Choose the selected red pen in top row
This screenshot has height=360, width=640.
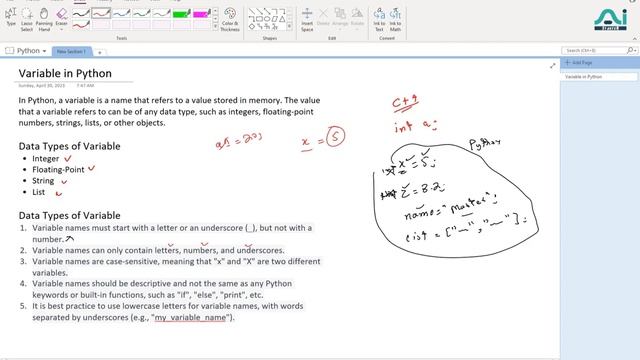pos(101,13)
